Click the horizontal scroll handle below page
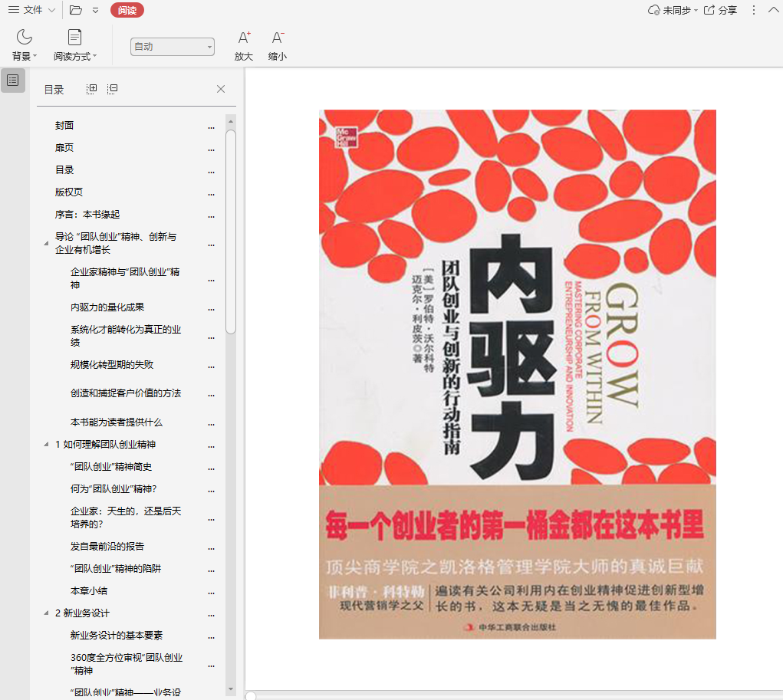This screenshot has height=700, width=783. pos(251,695)
